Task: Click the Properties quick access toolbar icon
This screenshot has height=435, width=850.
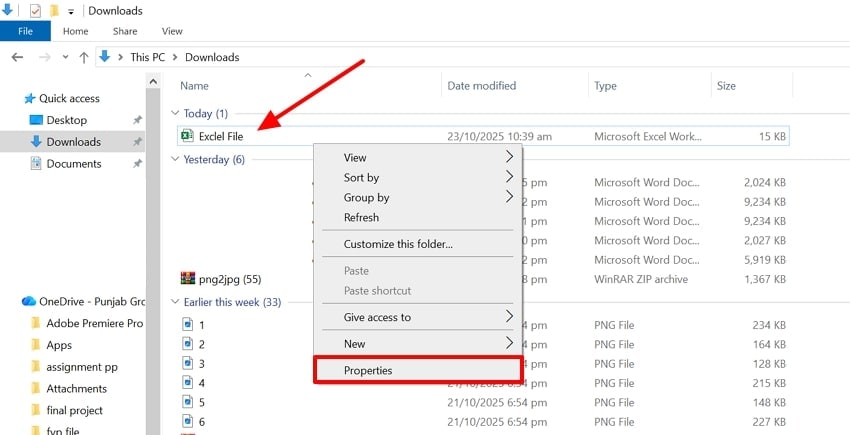Action: pos(35,10)
